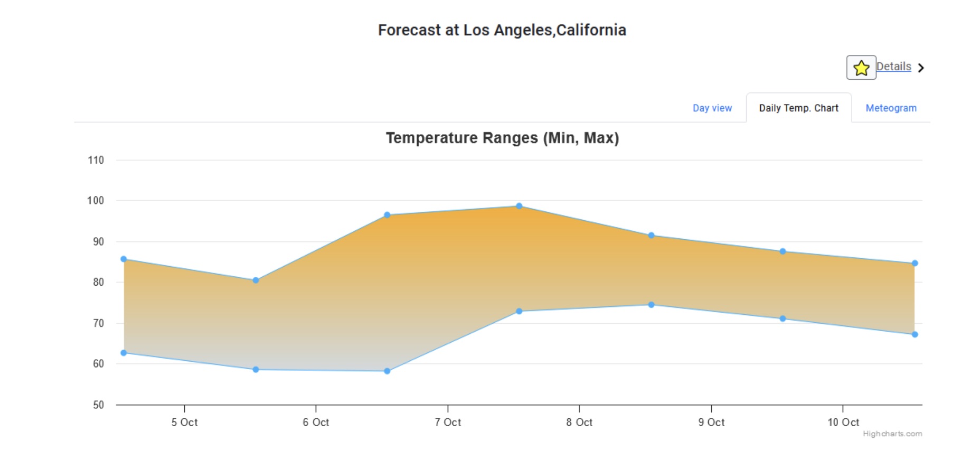Open additional details via the Details chevron
980x450 pixels.
(921, 68)
